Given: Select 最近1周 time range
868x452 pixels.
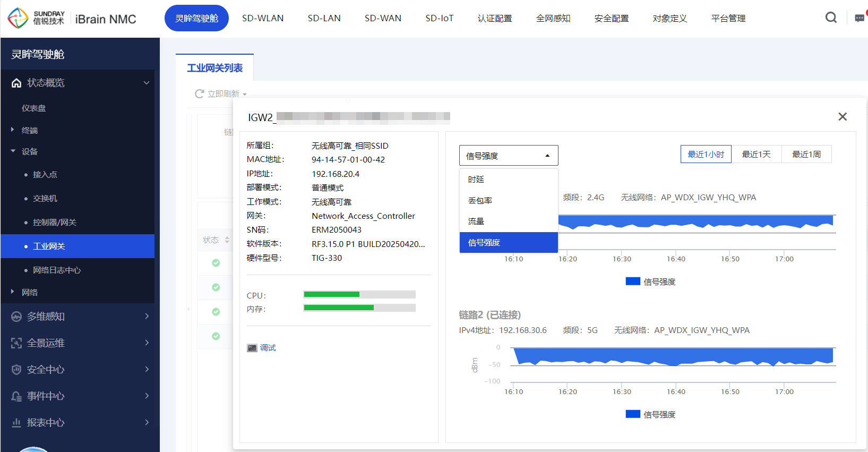Looking at the screenshot, I should click(x=806, y=154).
